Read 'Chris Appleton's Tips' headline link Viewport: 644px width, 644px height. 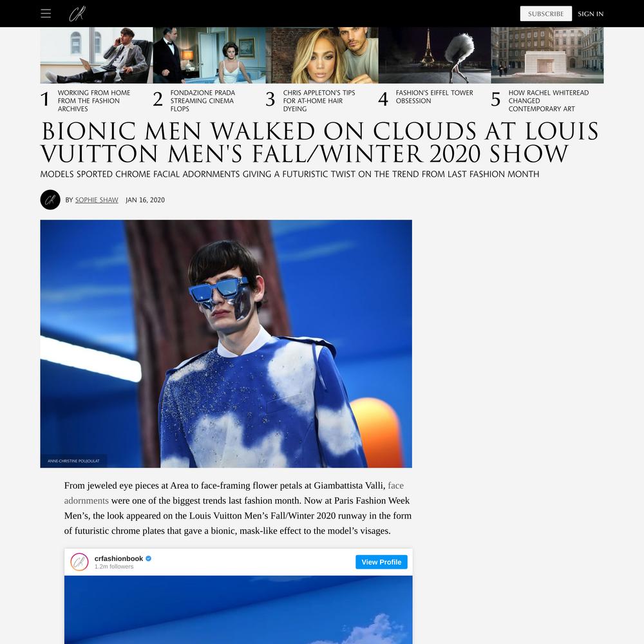coord(319,100)
